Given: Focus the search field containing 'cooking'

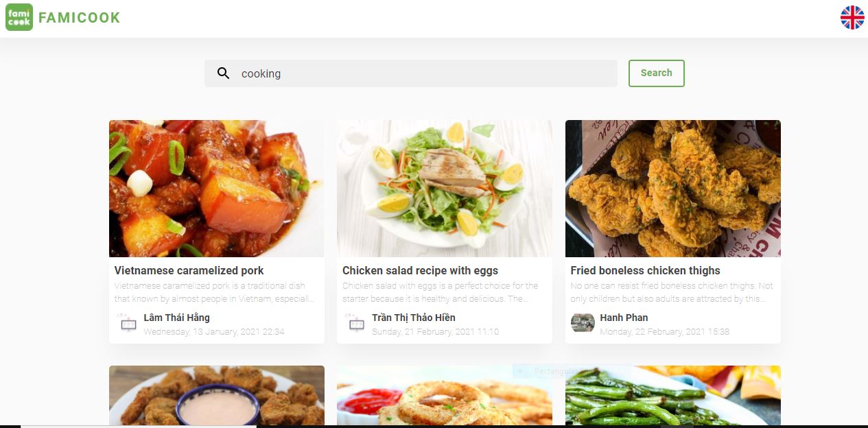Looking at the screenshot, I should click(x=425, y=73).
